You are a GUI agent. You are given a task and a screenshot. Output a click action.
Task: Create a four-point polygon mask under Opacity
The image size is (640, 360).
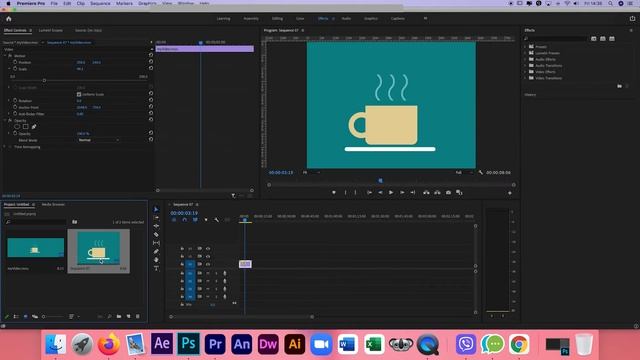(25, 127)
